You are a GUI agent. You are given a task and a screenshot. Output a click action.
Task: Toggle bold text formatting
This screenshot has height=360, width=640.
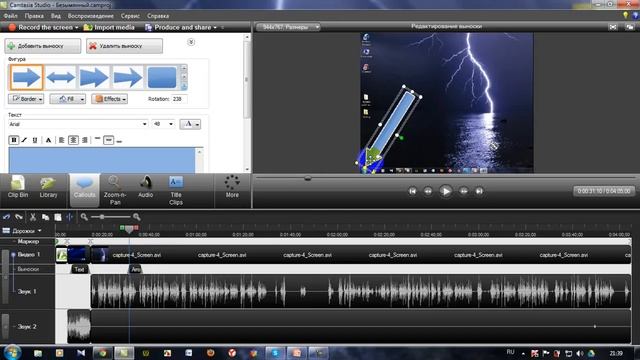tap(13, 140)
